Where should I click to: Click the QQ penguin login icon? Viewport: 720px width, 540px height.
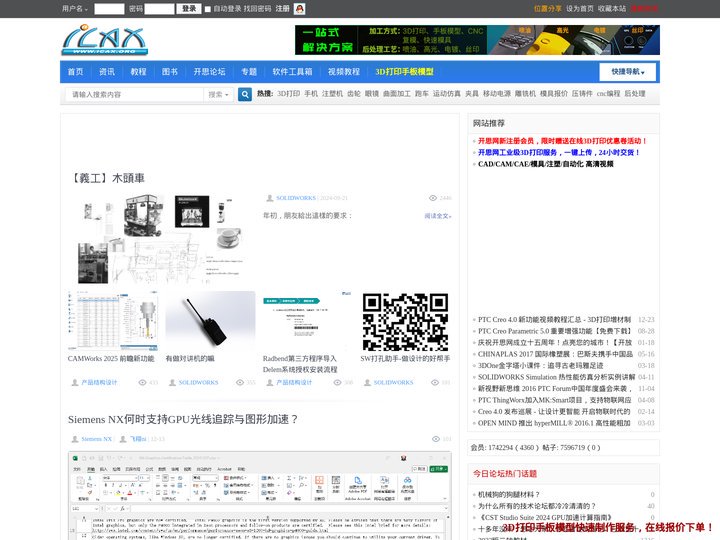pyautogui.click(x=299, y=9)
